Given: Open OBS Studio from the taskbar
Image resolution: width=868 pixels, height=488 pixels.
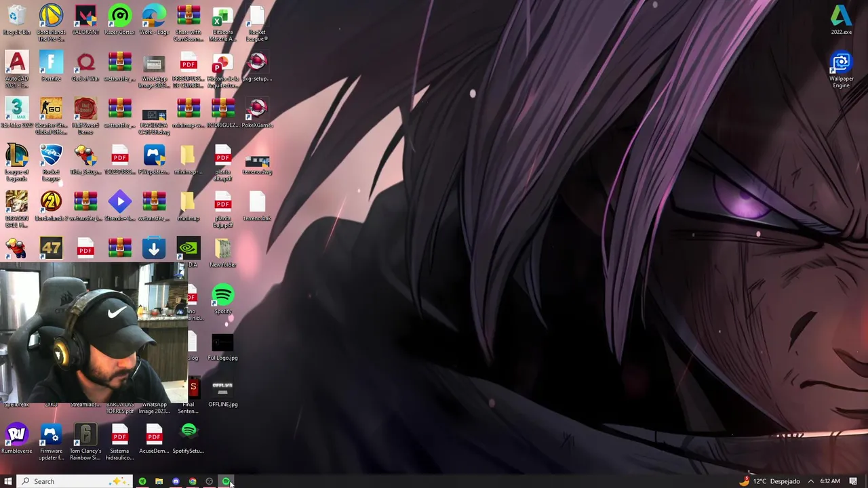Looking at the screenshot, I should click(209, 481).
